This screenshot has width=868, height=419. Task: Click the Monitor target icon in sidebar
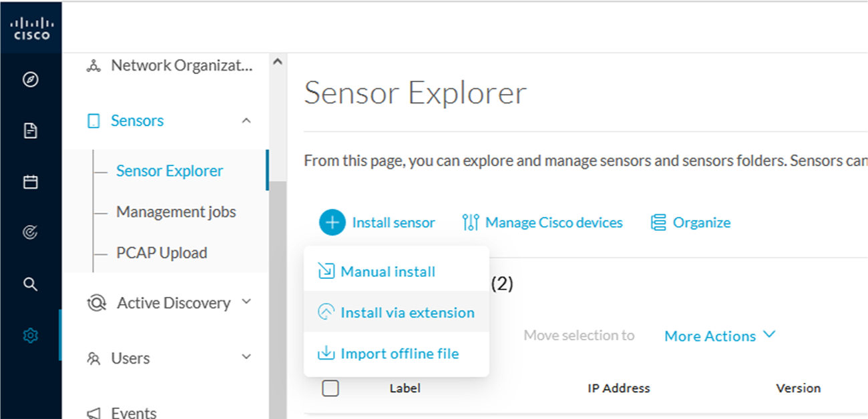[x=31, y=232]
